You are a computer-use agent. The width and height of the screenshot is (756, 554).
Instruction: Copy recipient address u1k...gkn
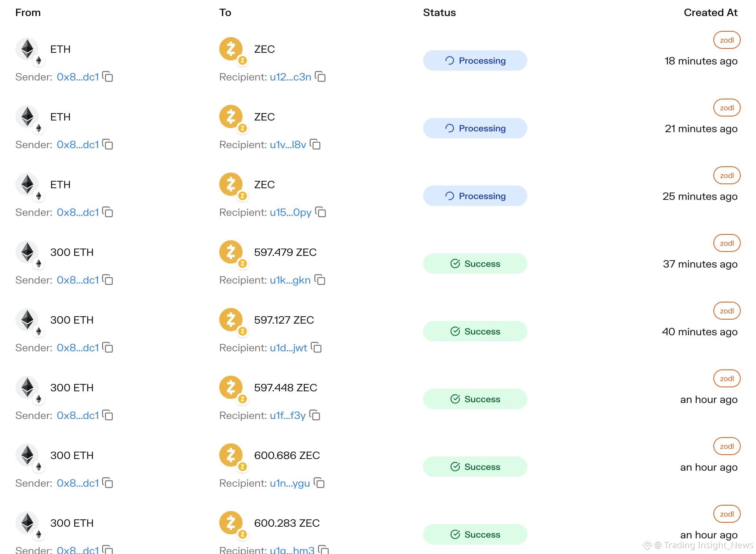(x=320, y=280)
